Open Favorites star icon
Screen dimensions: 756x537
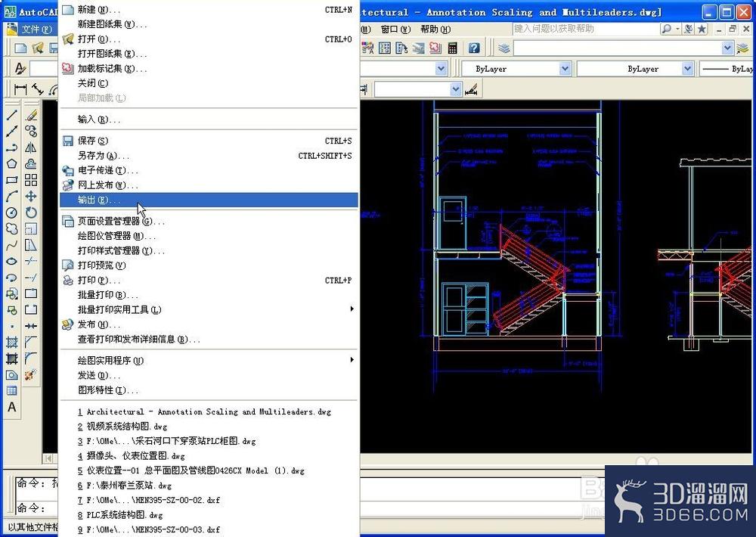[702, 29]
